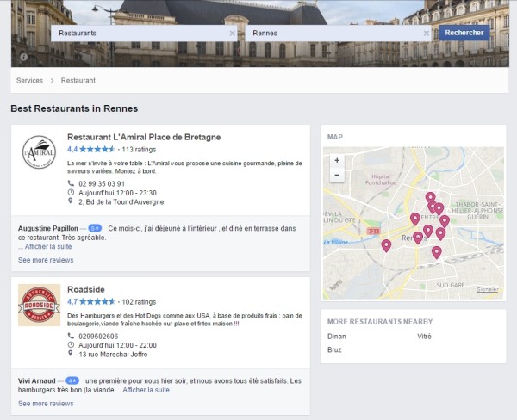Viewport: 517px width, 420px height.
Task: Open Dinan nearby restaurants
Action: tap(337, 337)
